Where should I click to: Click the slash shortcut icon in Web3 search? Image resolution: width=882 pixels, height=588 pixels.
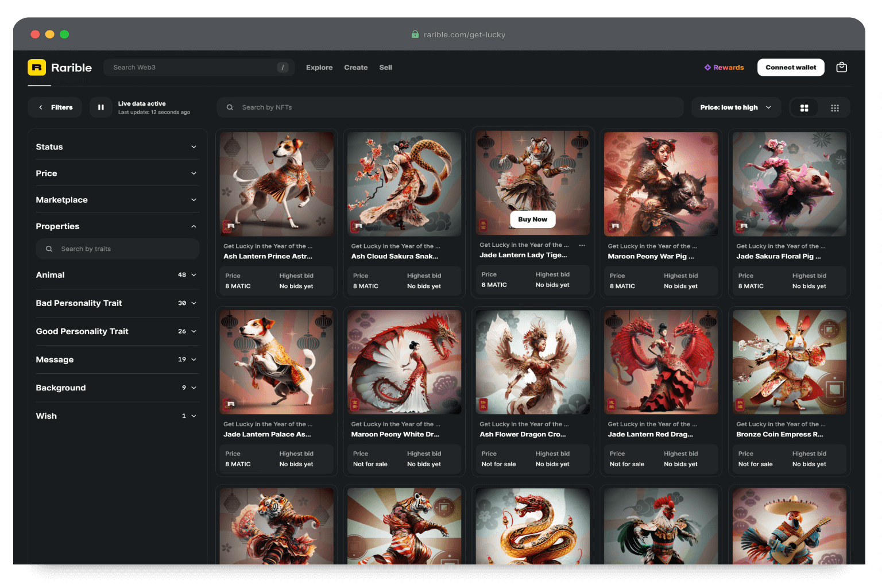pyautogui.click(x=283, y=67)
